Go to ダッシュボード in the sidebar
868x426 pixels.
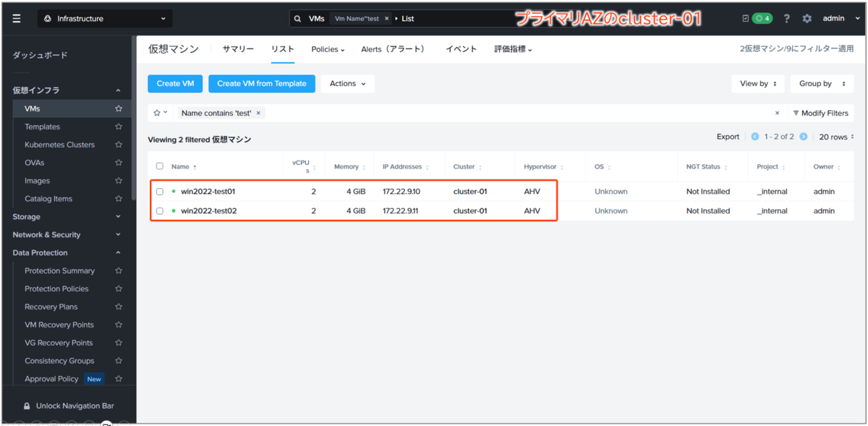[x=40, y=55]
